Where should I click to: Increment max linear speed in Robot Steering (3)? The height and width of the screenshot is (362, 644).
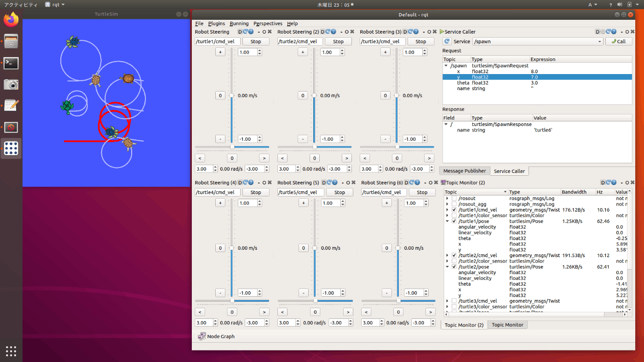425,51
